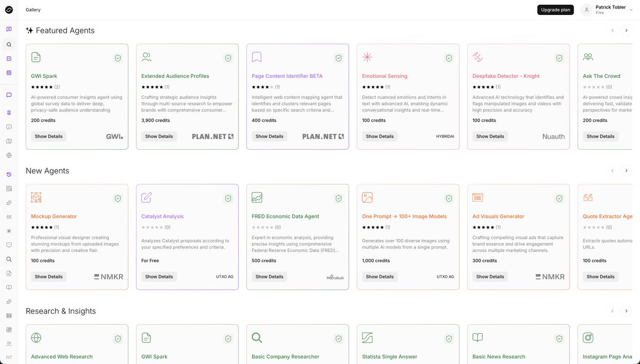
Task: Open the Emotional Sensing agent title
Action: [385, 76]
